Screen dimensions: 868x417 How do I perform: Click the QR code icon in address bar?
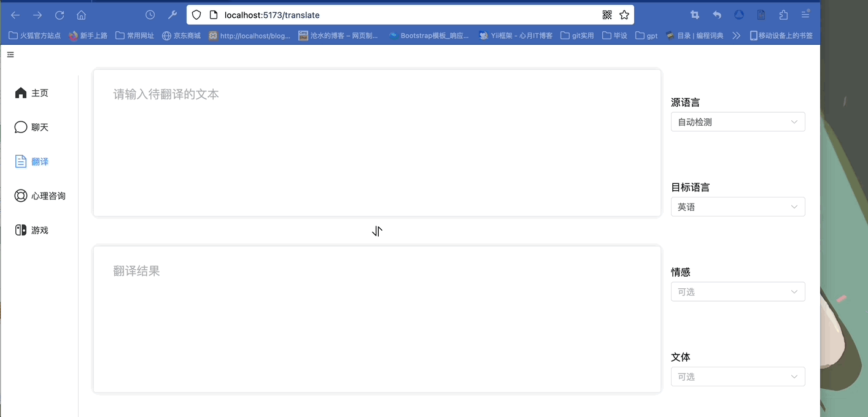point(607,15)
